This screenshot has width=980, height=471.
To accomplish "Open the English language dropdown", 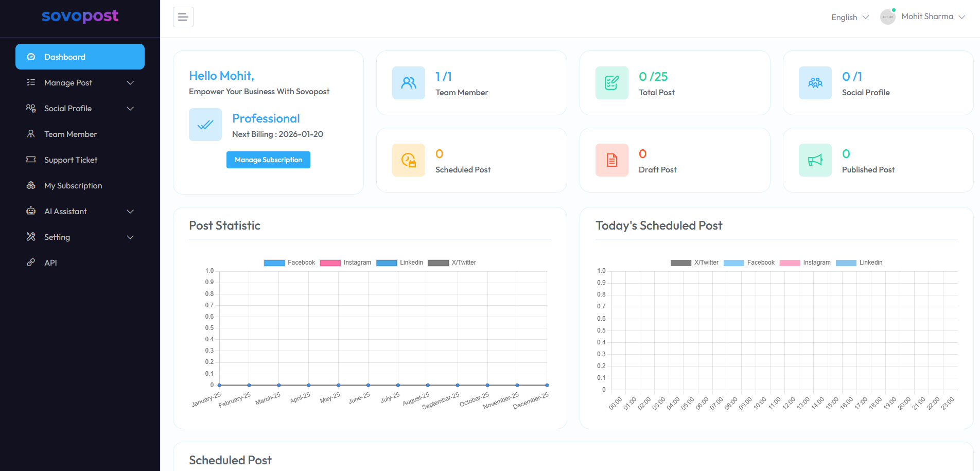I will (850, 18).
